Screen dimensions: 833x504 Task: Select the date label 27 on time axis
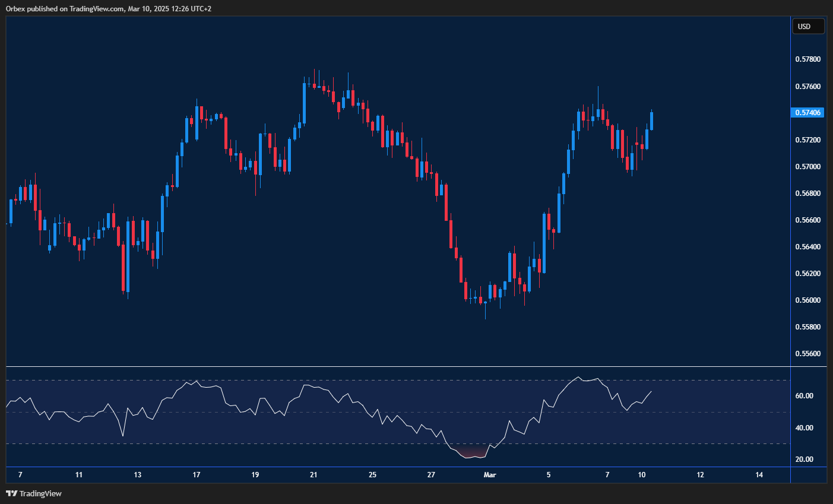pyautogui.click(x=432, y=475)
